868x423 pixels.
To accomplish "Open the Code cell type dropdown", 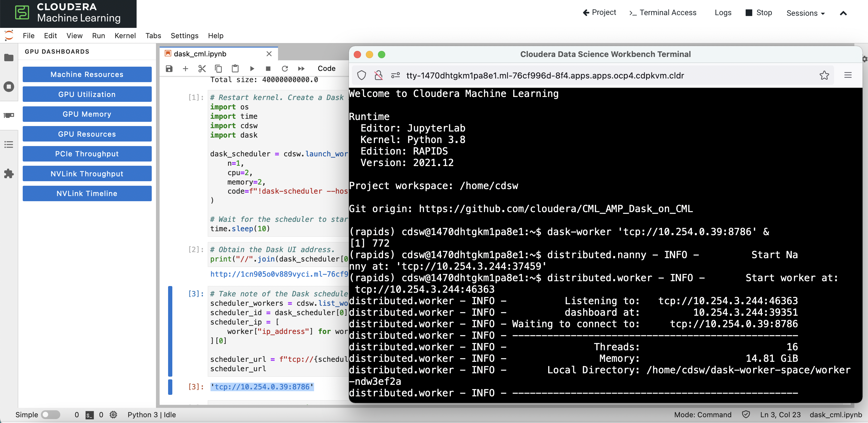I will click(x=326, y=68).
